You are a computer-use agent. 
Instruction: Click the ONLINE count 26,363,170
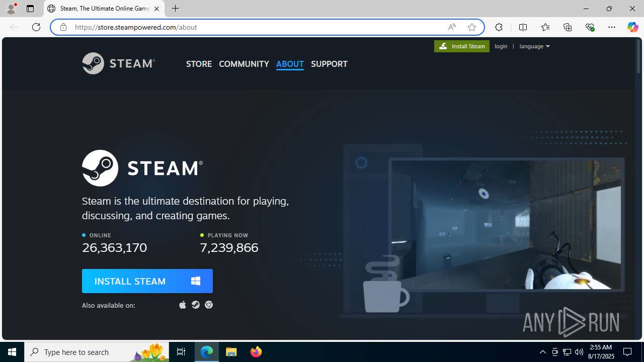tap(115, 247)
